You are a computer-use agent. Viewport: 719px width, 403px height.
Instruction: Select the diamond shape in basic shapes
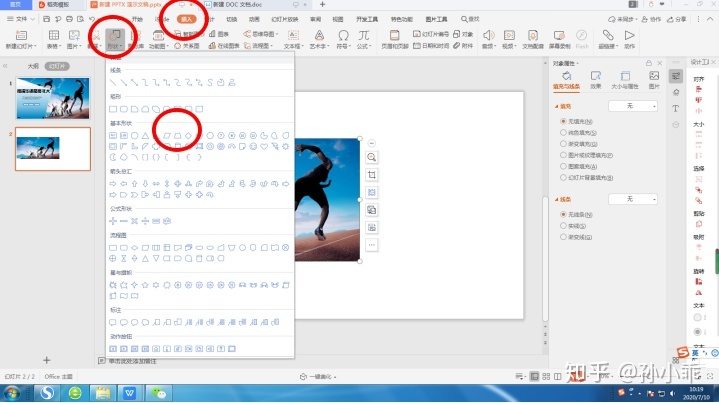pos(188,135)
